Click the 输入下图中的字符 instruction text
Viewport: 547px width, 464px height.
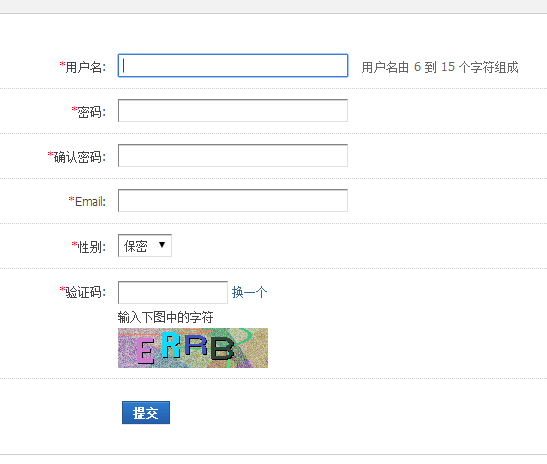pyautogui.click(x=165, y=317)
